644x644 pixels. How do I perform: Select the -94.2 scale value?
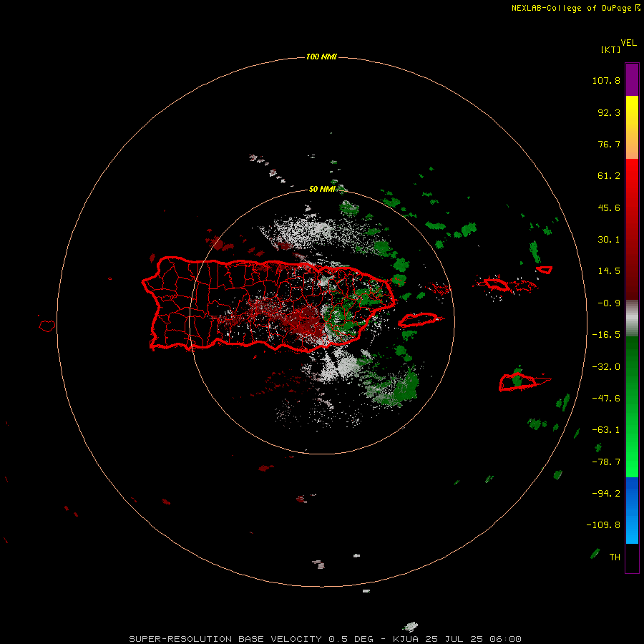[x=606, y=493]
